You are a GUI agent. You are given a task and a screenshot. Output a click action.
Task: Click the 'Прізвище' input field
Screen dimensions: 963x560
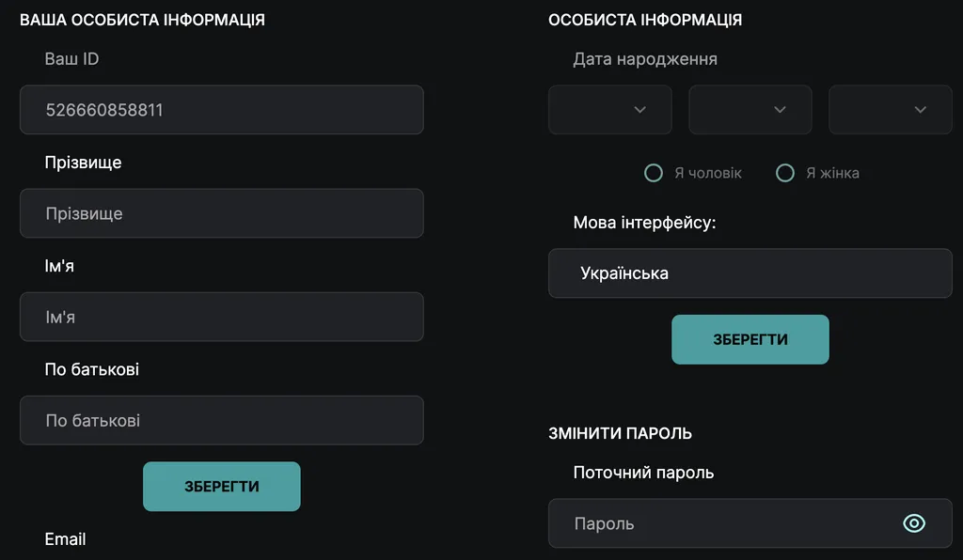coord(221,213)
